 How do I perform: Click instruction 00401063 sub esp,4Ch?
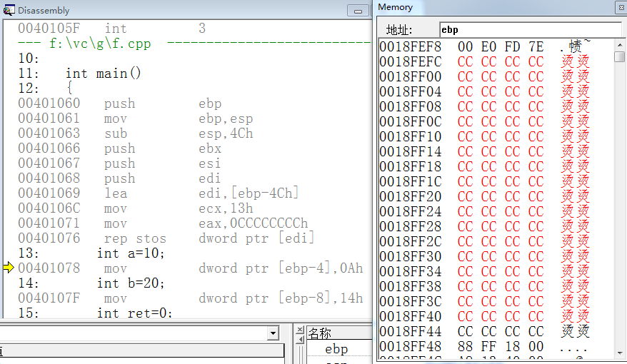(135, 133)
